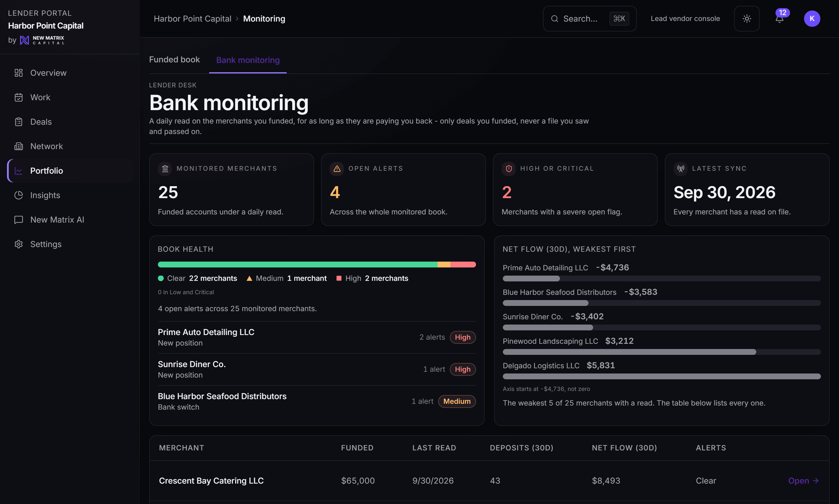Screen dimensions: 839x504
Task: Focus the Search input field
Action: pos(589,19)
